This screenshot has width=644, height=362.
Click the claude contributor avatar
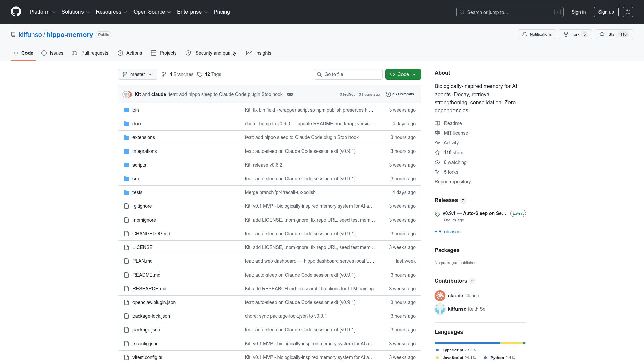[440, 296]
